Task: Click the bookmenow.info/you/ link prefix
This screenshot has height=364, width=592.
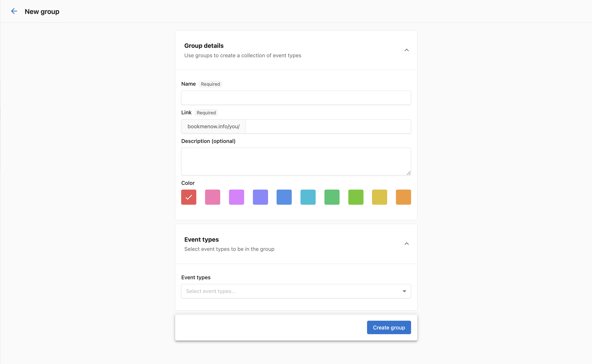Action: (x=213, y=126)
